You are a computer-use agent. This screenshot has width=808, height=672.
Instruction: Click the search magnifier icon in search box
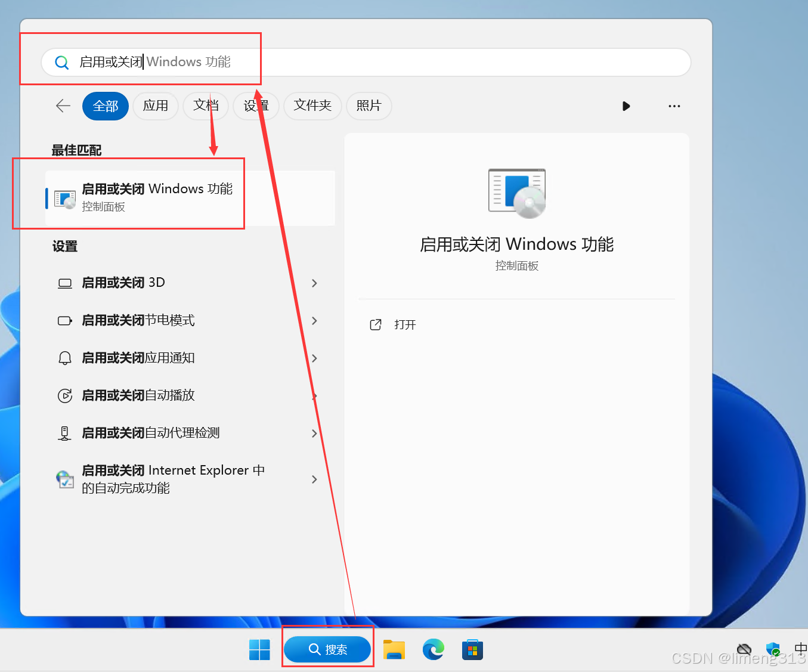61,62
